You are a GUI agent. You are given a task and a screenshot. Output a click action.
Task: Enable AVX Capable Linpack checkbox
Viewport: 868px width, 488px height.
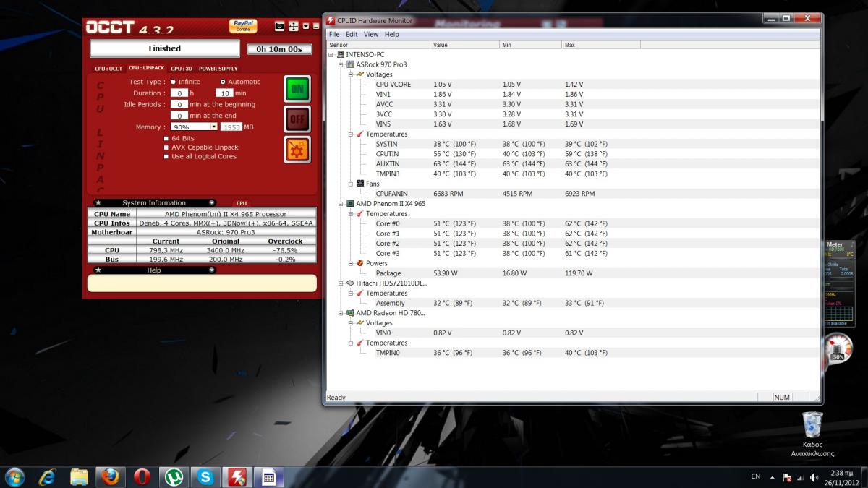coord(166,147)
